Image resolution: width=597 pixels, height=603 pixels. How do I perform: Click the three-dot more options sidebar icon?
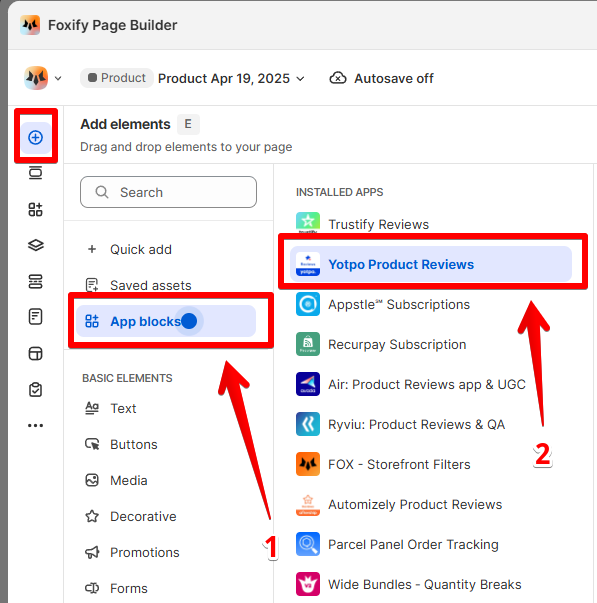point(35,425)
